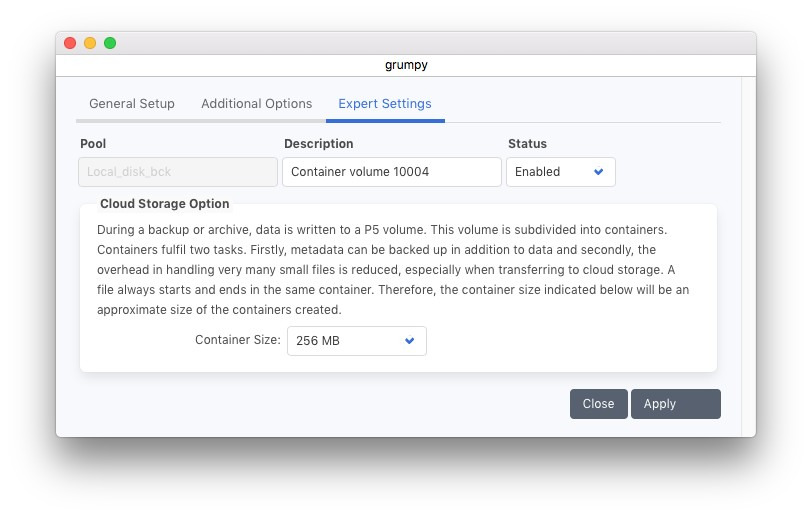The image size is (812, 517).
Task: Open the Status dropdown showing Enabled
Action: [560, 172]
